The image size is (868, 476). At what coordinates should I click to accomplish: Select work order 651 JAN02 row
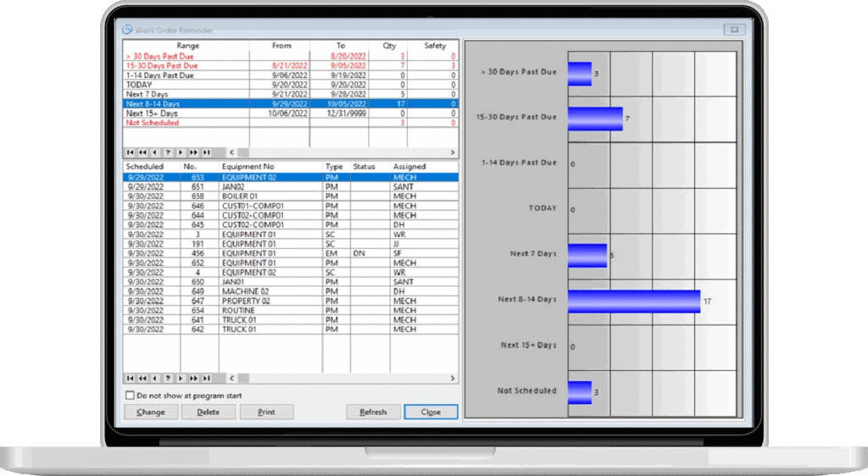pyautogui.click(x=291, y=187)
